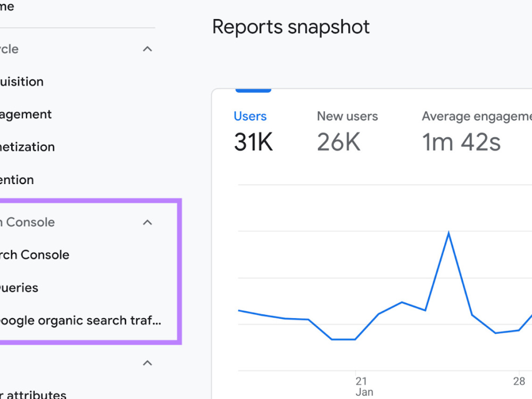Click the Search Console collection header

coord(27,222)
